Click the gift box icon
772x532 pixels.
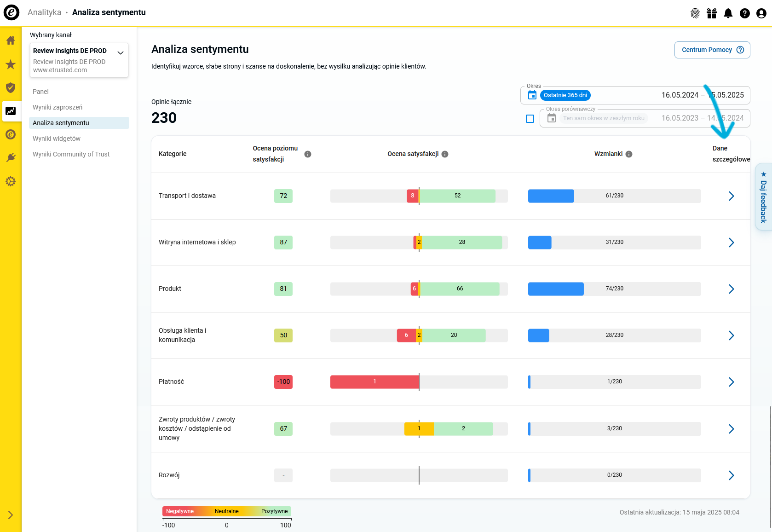pos(712,13)
